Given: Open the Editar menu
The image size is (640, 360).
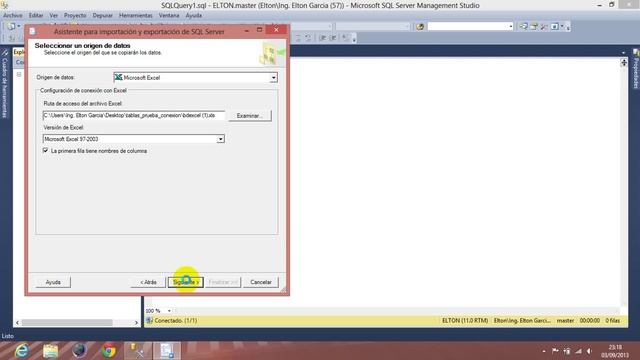Looking at the screenshot, I should [36, 15].
